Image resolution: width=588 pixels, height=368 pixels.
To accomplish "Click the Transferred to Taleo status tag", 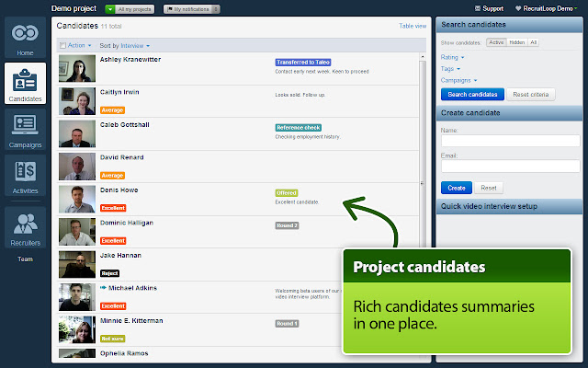I will click(x=303, y=63).
